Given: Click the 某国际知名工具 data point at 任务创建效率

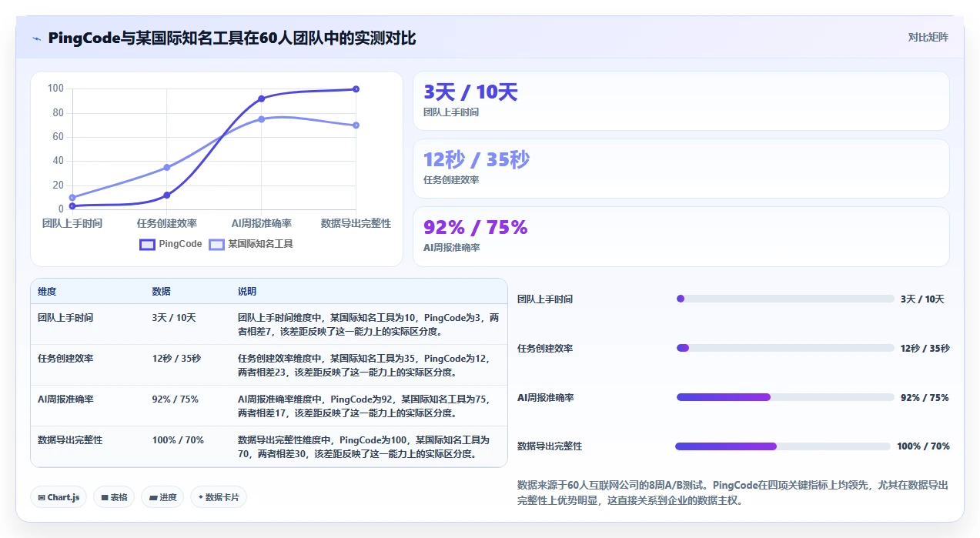Looking at the screenshot, I should pyautogui.click(x=167, y=167).
